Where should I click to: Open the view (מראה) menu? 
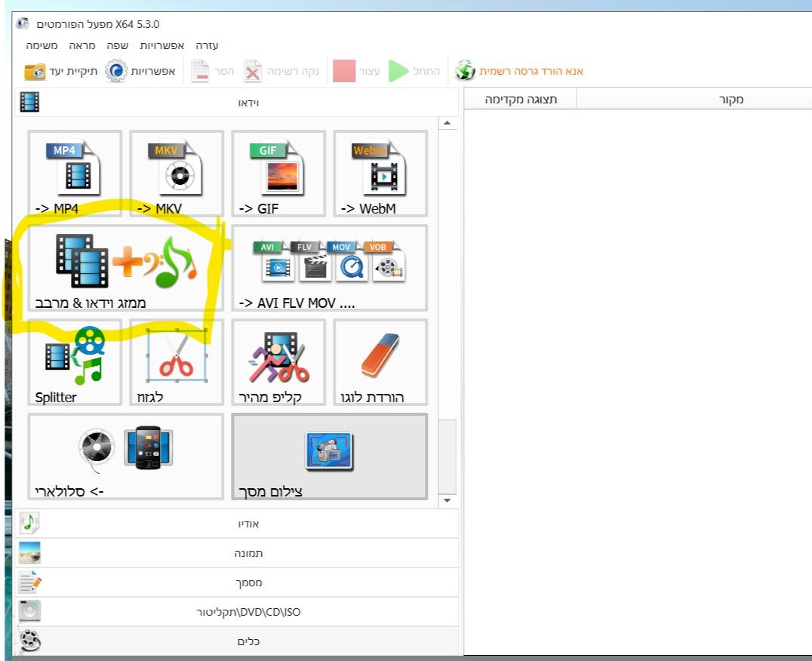[82, 45]
